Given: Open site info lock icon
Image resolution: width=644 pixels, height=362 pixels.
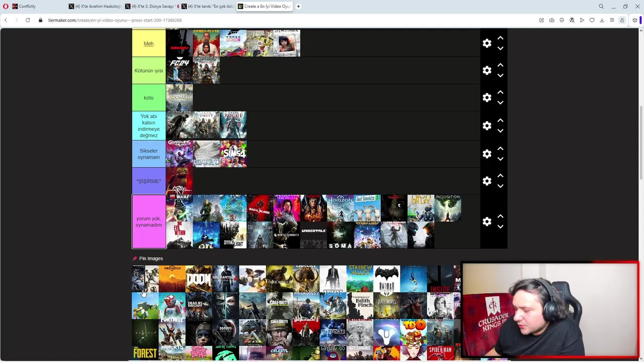Looking at the screenshot, I should pos(41,20).
